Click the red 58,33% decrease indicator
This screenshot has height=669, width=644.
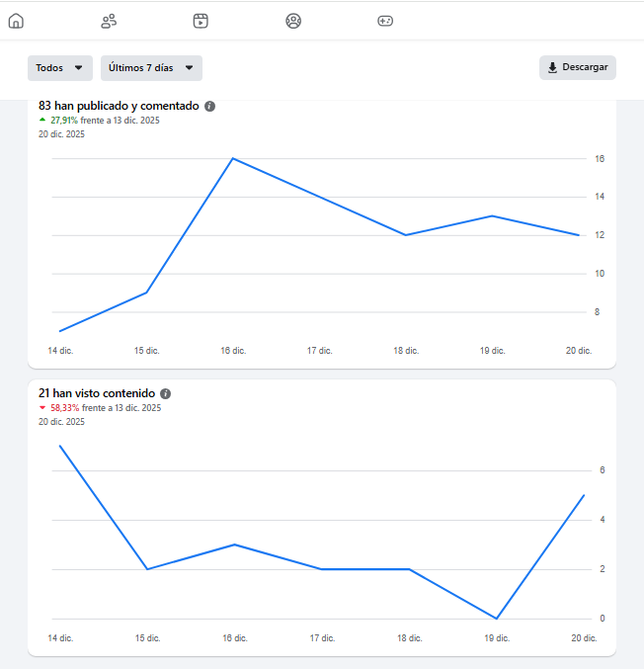[x=61, y=408]
